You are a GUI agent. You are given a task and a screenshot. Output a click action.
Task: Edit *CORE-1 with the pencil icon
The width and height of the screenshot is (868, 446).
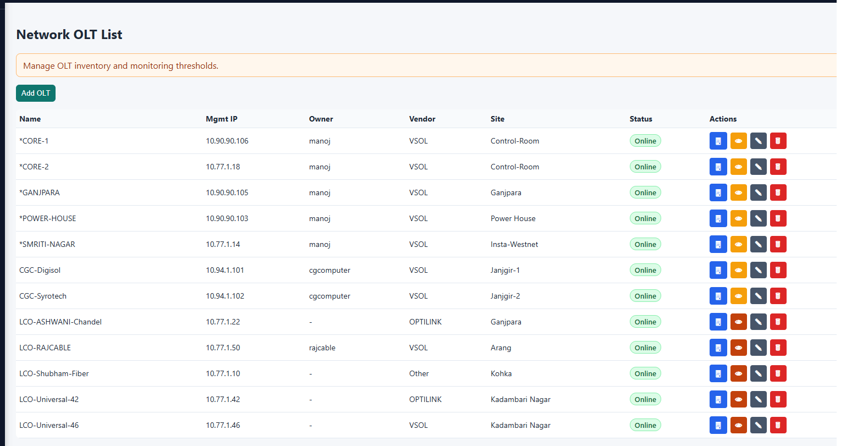[758, 141]
